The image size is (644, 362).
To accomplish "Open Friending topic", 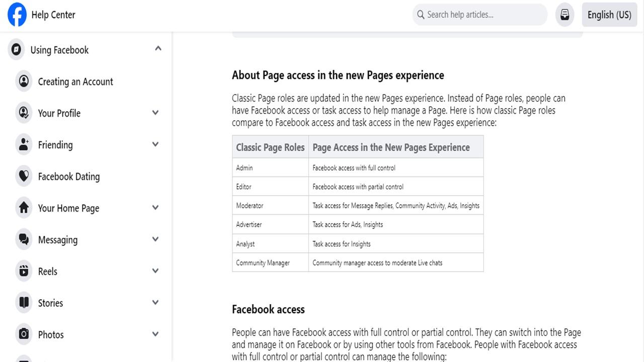I will tap(55, 145).
